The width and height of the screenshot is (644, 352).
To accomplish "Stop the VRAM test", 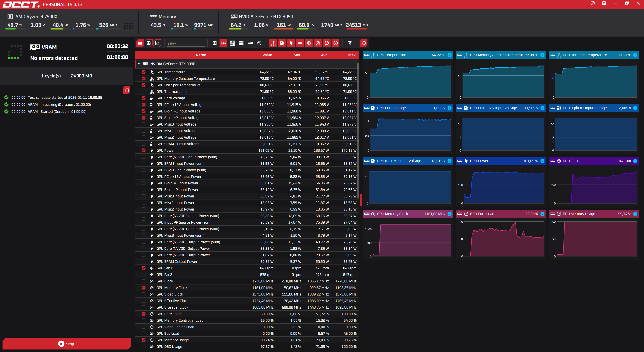I will [67, 344].
